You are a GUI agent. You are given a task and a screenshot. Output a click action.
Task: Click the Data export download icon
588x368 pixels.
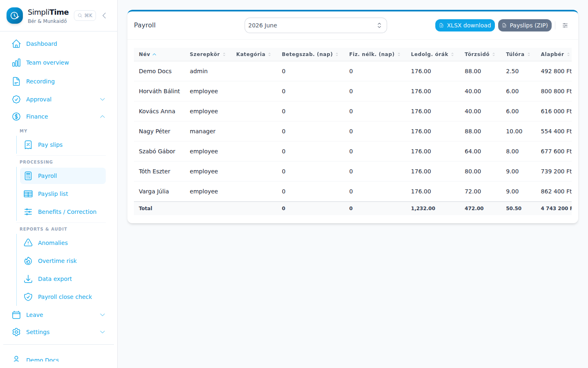[28, 279]
